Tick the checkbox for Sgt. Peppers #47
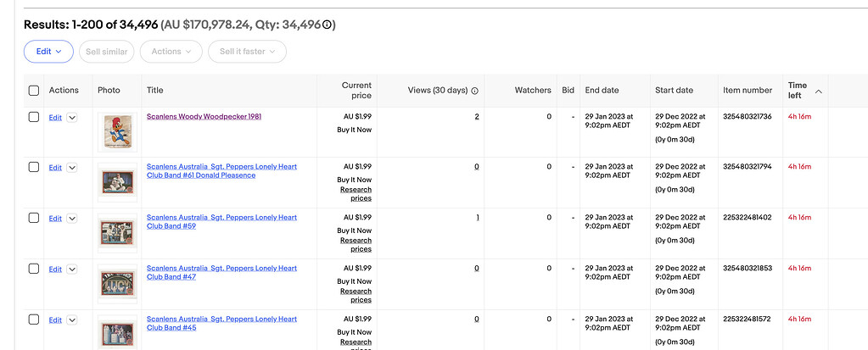The image size is (868, 350). (34, 269)
